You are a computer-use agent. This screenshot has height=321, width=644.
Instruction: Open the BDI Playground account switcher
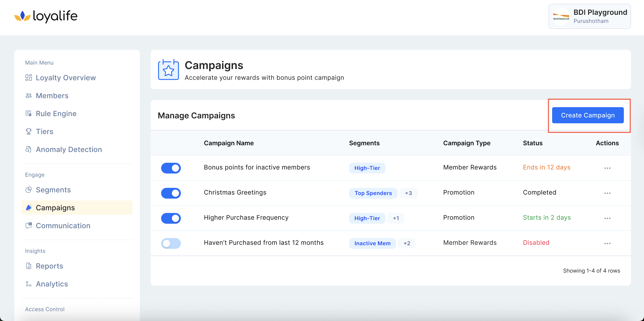tap(589, 16)
